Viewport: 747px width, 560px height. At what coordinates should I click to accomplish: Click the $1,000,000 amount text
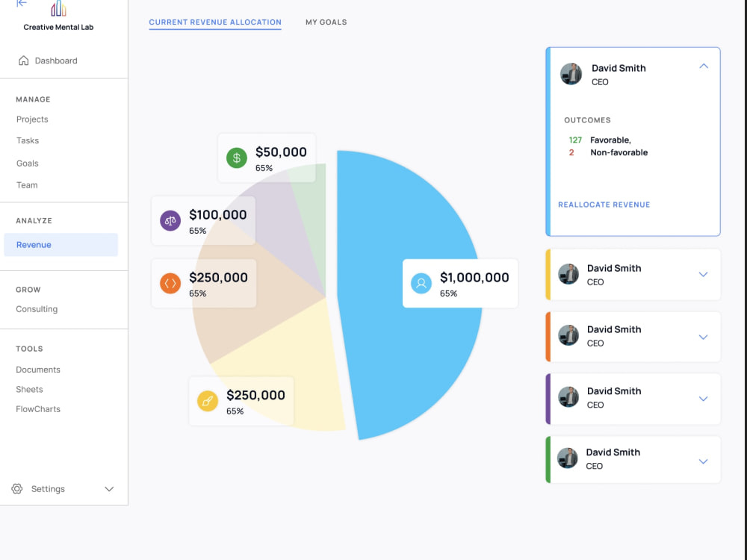pyautogui.click(x=474, y=278)
